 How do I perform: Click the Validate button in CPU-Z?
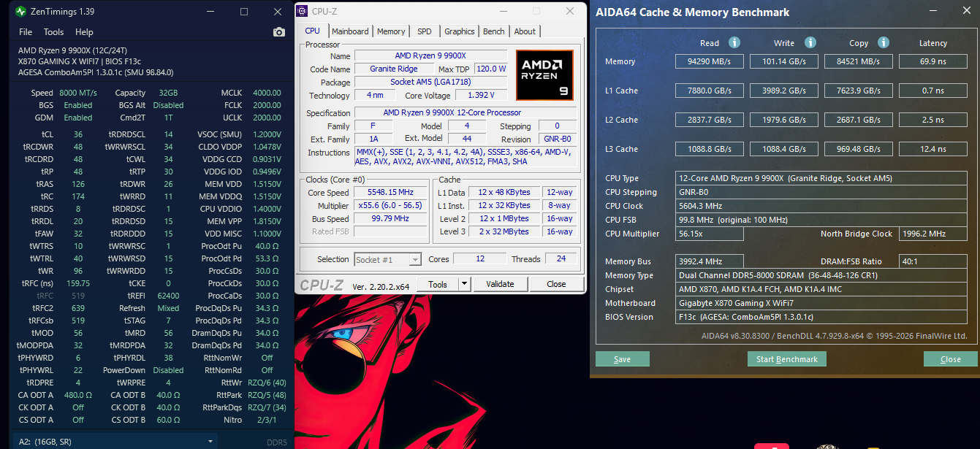click(500, 284)
